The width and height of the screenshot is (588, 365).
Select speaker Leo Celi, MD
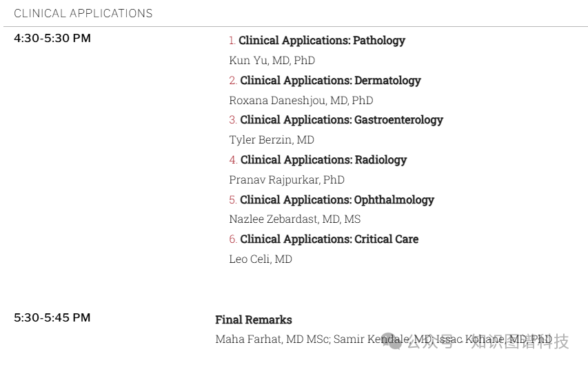pyautogui.click(x=261, y=259)
